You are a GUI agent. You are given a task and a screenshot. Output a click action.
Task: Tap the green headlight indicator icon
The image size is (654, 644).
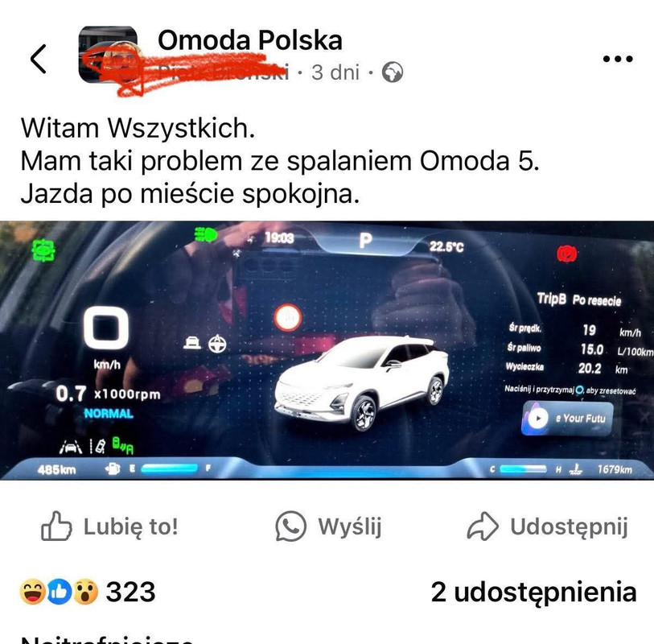click(206, 234)
